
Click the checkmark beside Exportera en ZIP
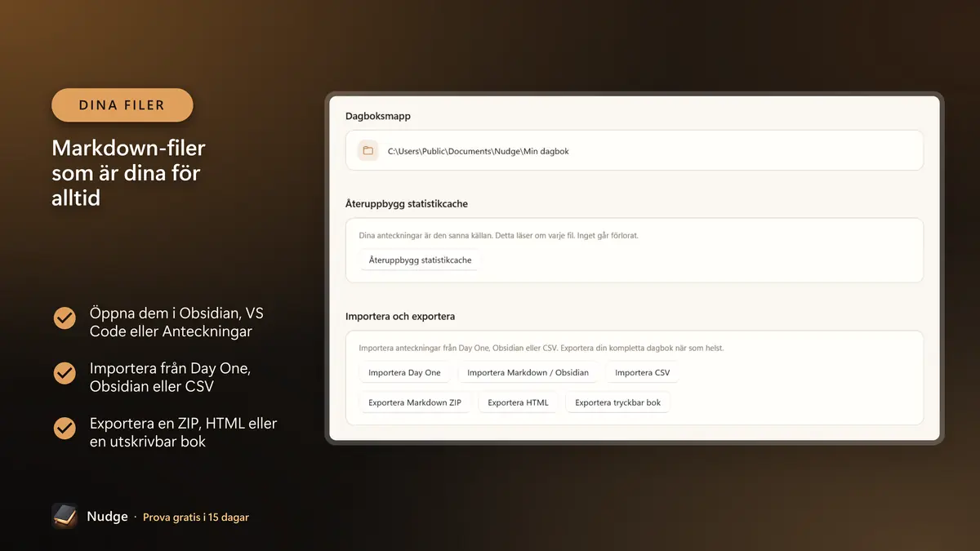(x=65, y=429)
